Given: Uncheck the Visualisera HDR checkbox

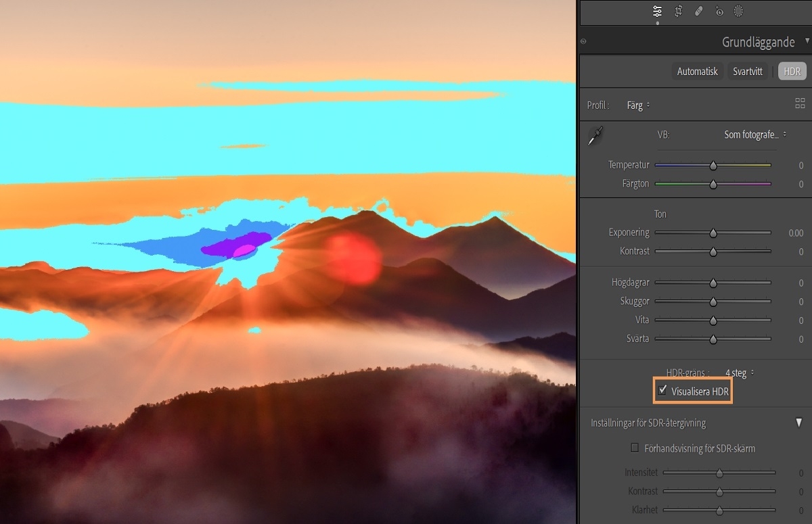Looking at the screenshot, I should pyautogui.click(x=662, y=389).
